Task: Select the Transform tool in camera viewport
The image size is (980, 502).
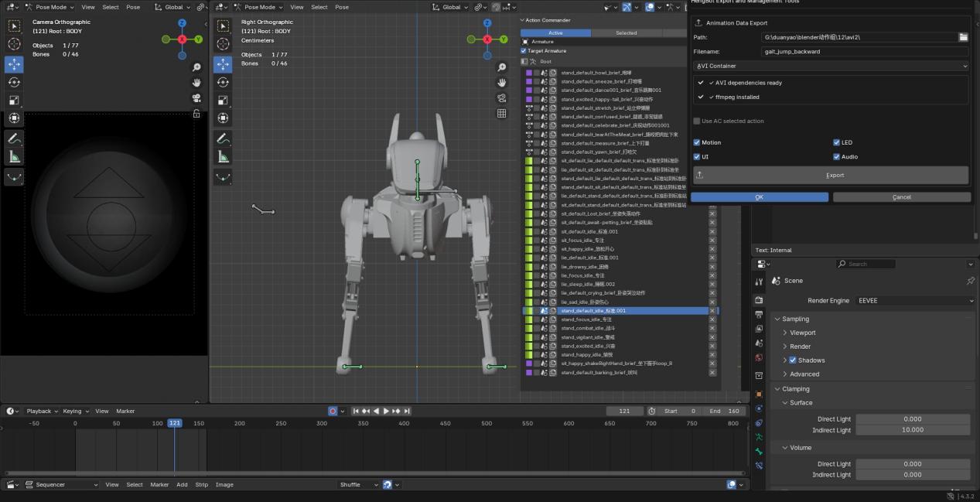Action: click(14, 118)
